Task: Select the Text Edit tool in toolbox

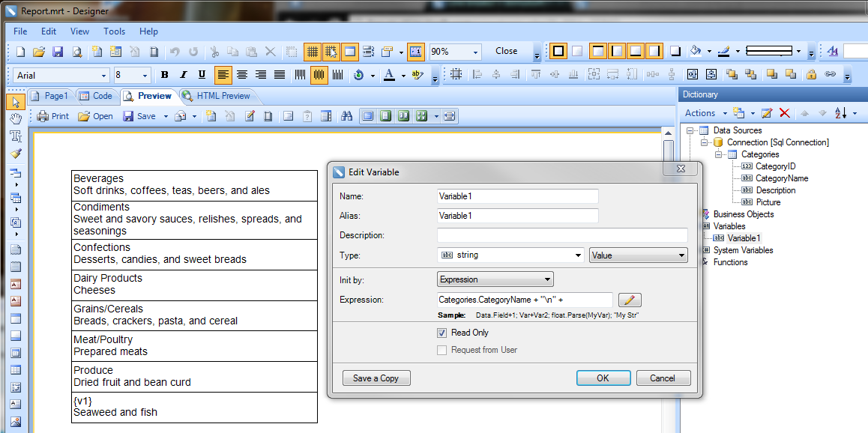Action: point(16,136)
